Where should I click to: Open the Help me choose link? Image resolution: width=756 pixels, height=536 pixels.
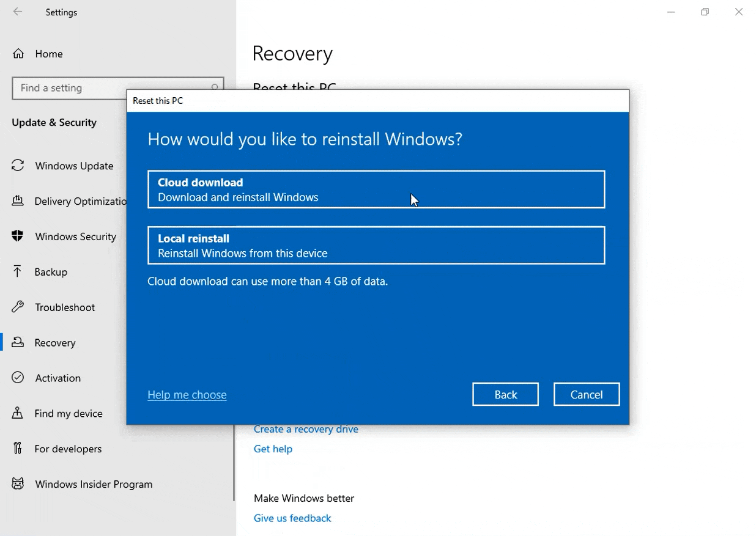(187, 394)
